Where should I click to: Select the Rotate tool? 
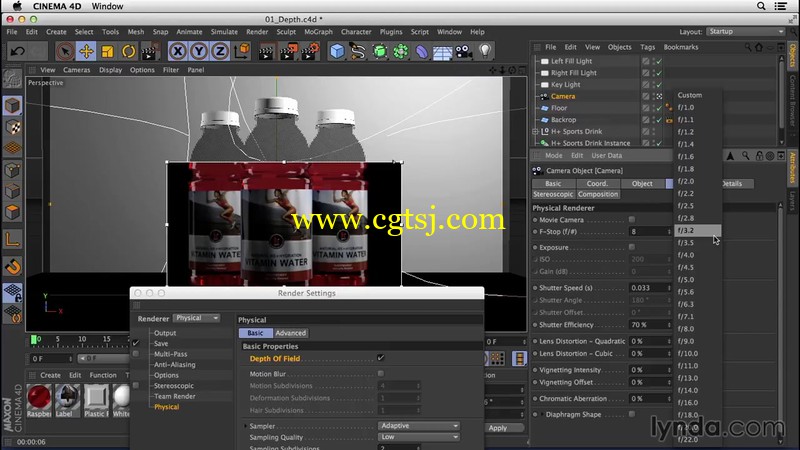coord(129,51)
